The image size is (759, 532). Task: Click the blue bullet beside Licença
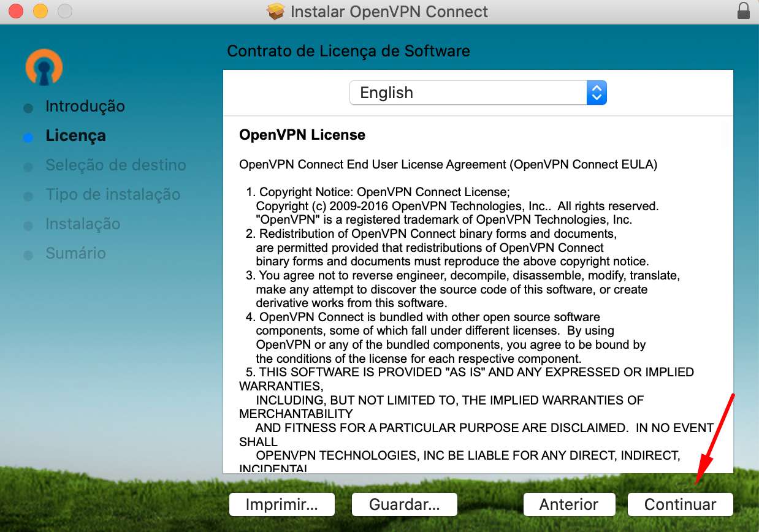pos(28,137)
